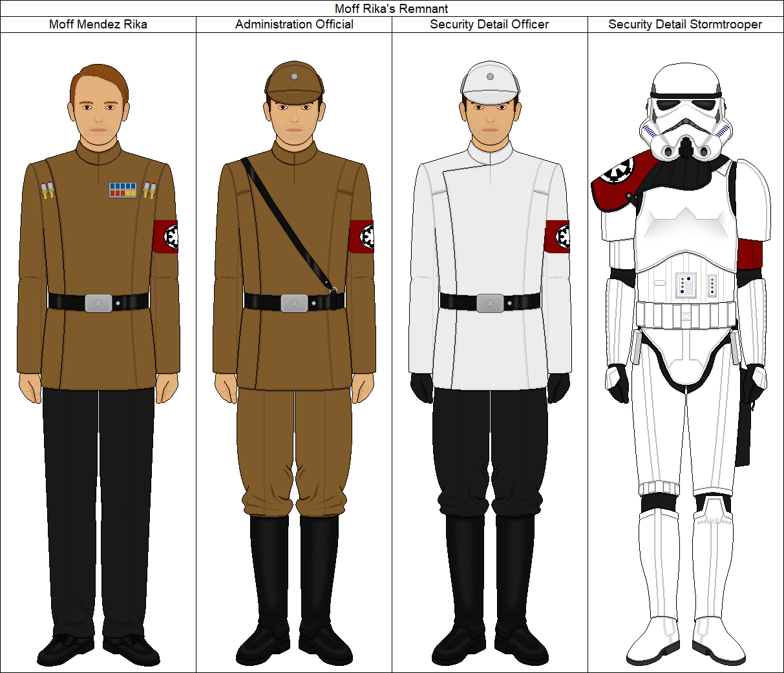
Task: Select the "Security Detail Officer" column heading
Action: 489,24
